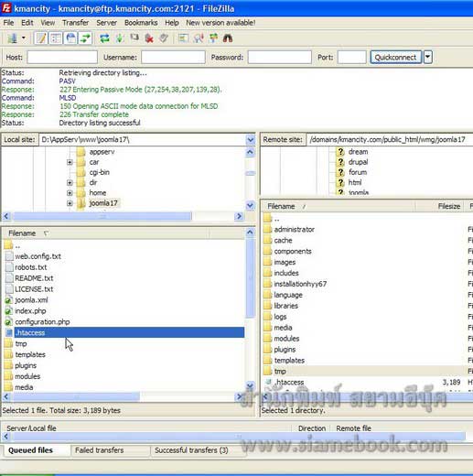Expand the car folder in local tree
Image resolution: width=473 pixels, height=476 pixels.
click(70, 162)
